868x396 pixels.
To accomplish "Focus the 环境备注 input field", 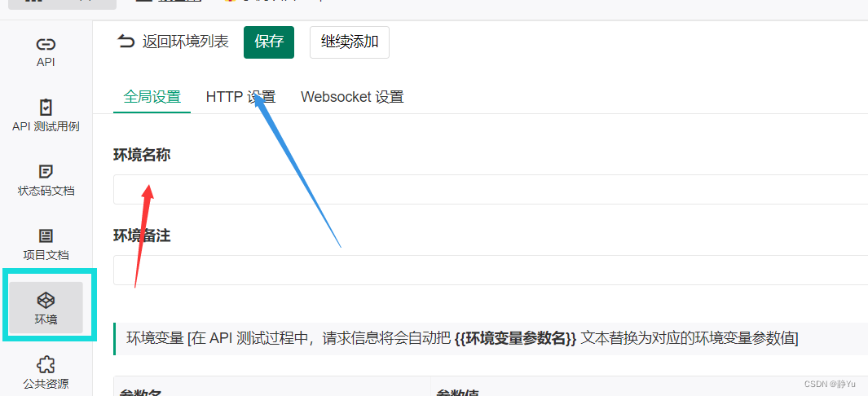I will point(491,270).
